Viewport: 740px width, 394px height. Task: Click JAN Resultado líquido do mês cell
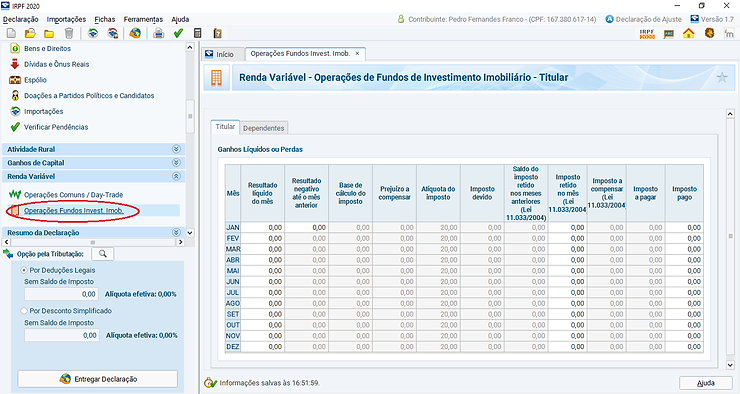pyautogui.click(x=262, y=227)
